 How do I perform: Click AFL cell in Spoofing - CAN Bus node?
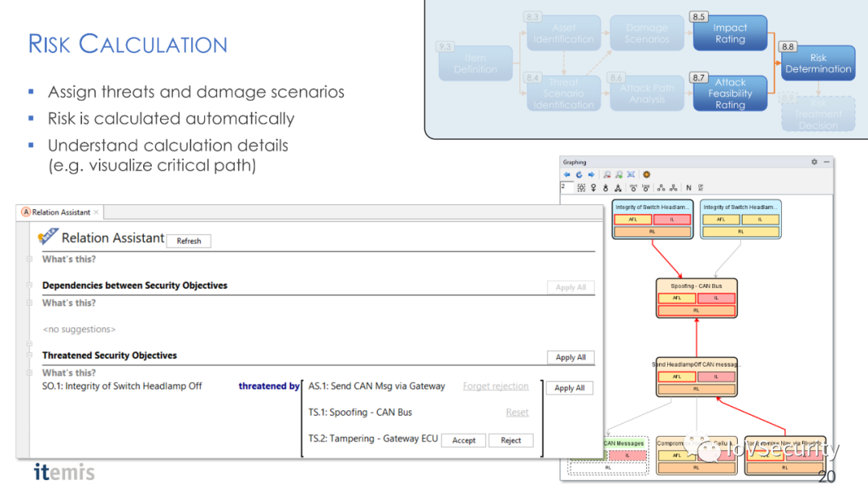click(677, 298)
